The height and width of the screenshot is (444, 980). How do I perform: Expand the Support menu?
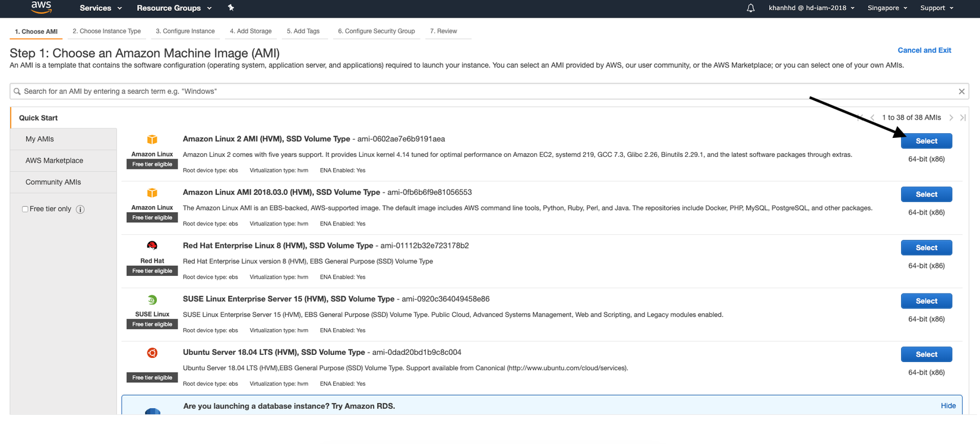click(x=937, y=8)
